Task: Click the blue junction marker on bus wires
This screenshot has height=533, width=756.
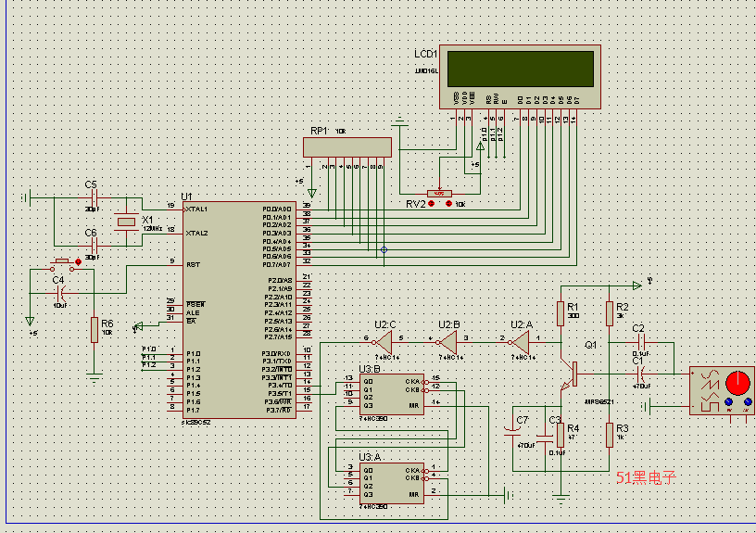Action: pos(384,250)
